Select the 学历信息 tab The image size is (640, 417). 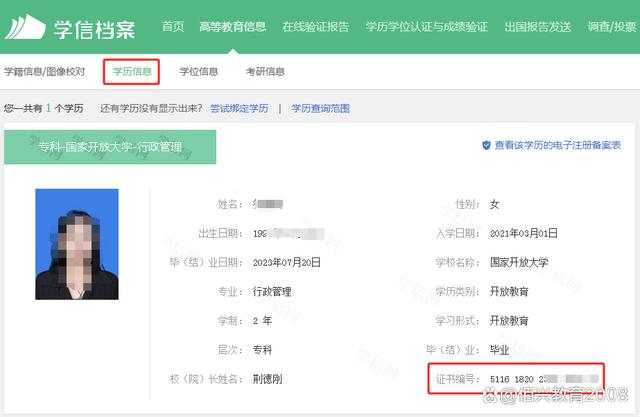131,72
